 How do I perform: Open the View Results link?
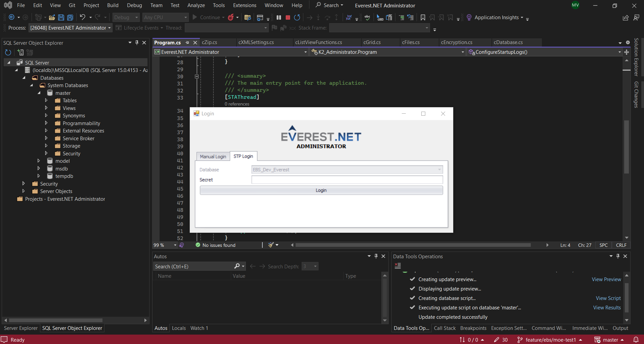click(607, 308)
